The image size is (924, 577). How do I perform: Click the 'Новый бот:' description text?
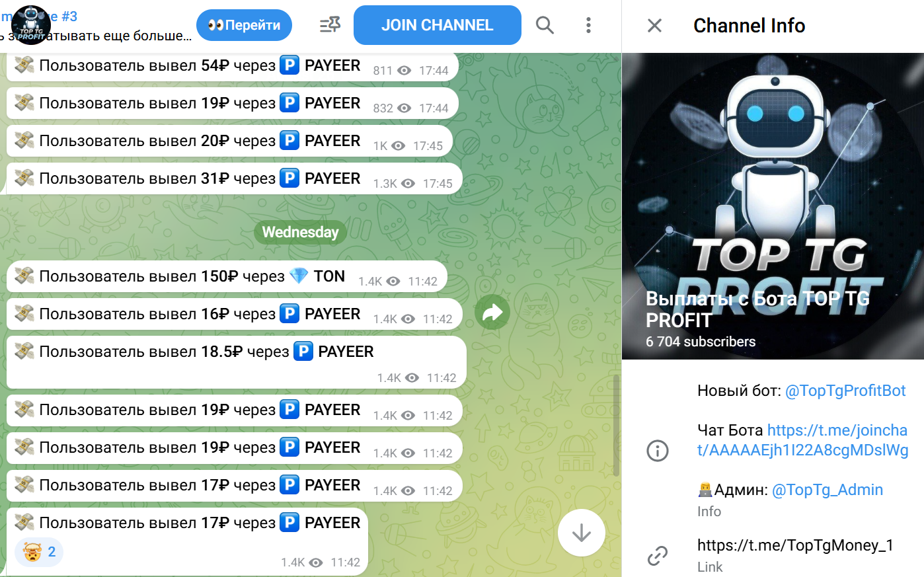[740, 391]
